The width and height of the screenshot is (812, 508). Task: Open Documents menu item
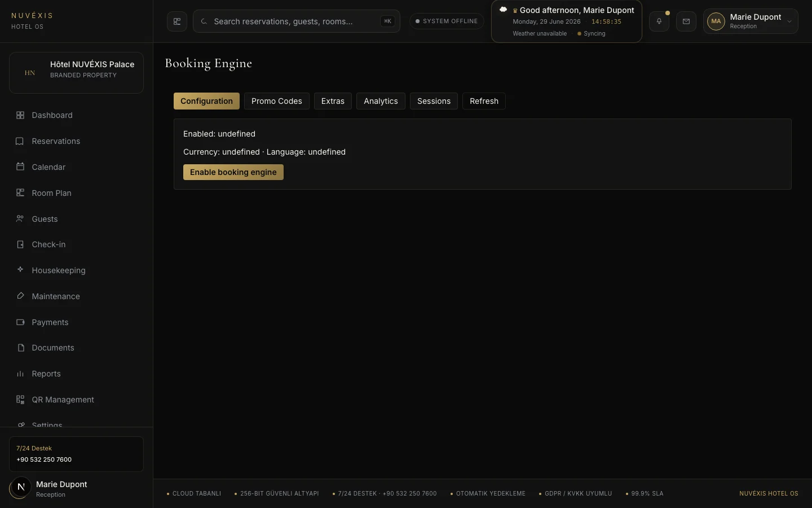pos(76,348)
